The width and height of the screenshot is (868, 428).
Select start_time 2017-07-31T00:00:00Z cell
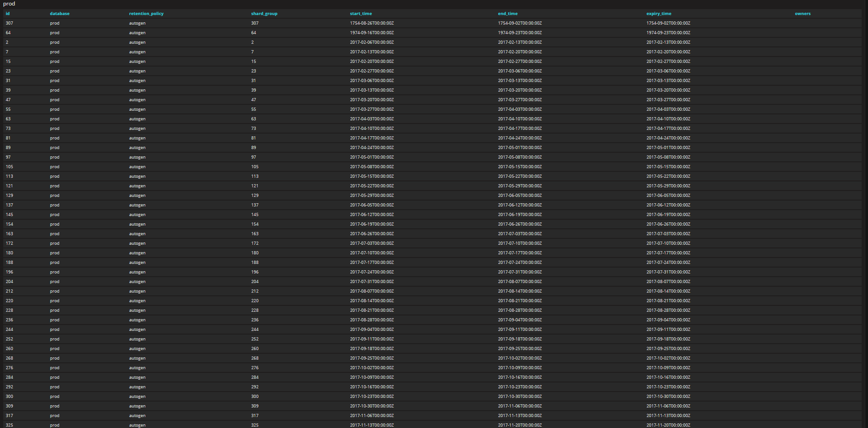pos(372,282)
